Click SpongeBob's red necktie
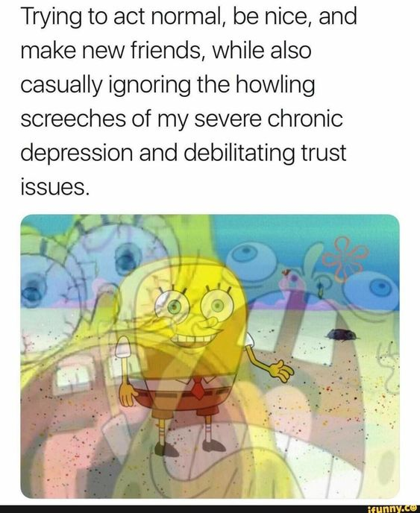Viewport: 420px width, 513px height. point(198,388)
